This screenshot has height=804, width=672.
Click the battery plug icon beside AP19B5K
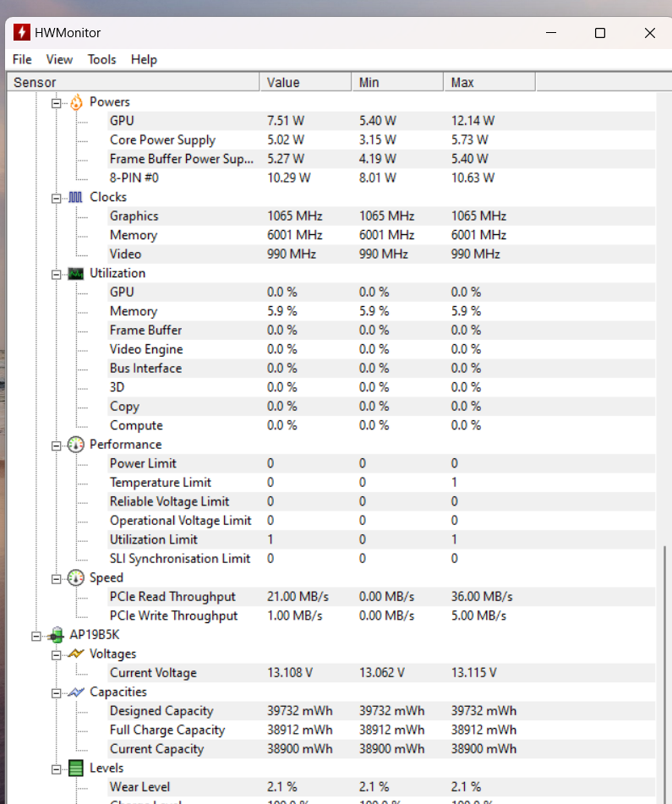[x=57, y=635]
